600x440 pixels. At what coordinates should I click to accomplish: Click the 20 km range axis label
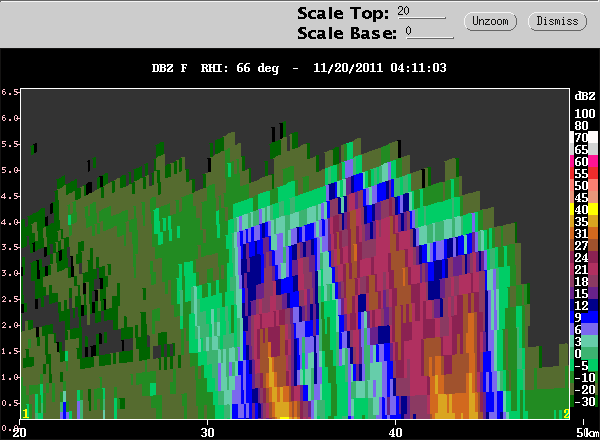tap(20, 433)
